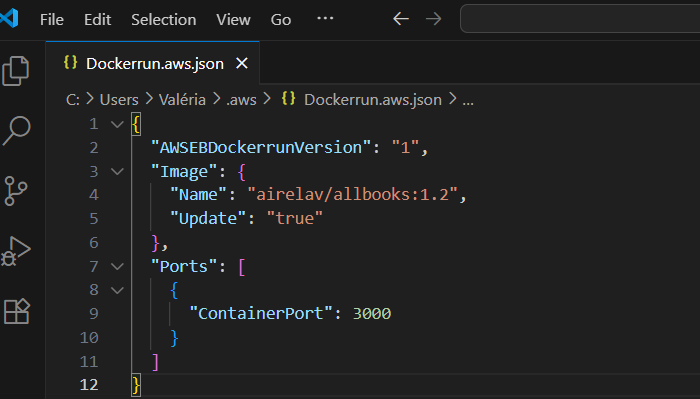Open the Selection menu
The width and height of the screenshot is (700, 399).
click(163, 20)
